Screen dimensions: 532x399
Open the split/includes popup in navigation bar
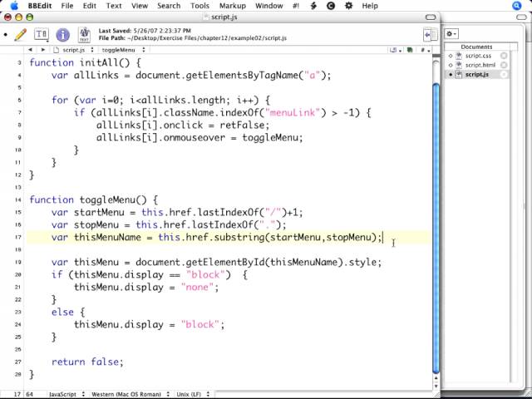click(x=396, y=50)
